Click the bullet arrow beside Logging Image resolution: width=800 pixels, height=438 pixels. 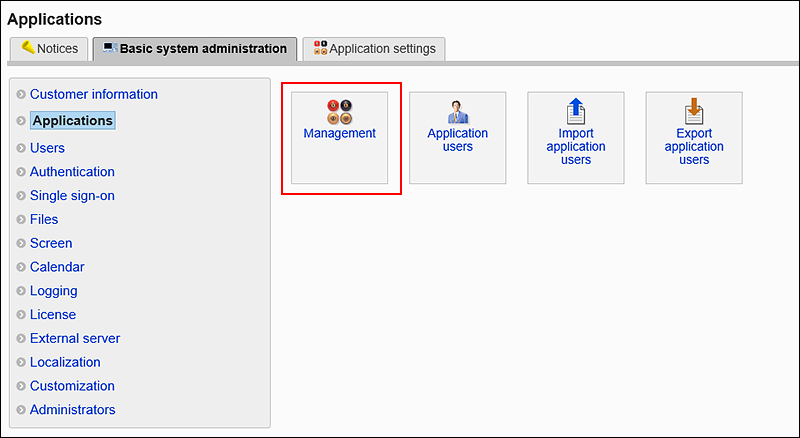point(21,291)
